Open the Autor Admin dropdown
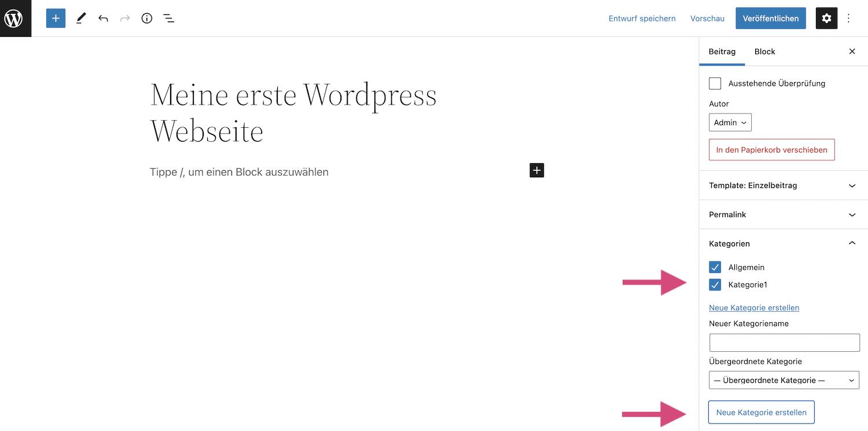 point(730,123)
